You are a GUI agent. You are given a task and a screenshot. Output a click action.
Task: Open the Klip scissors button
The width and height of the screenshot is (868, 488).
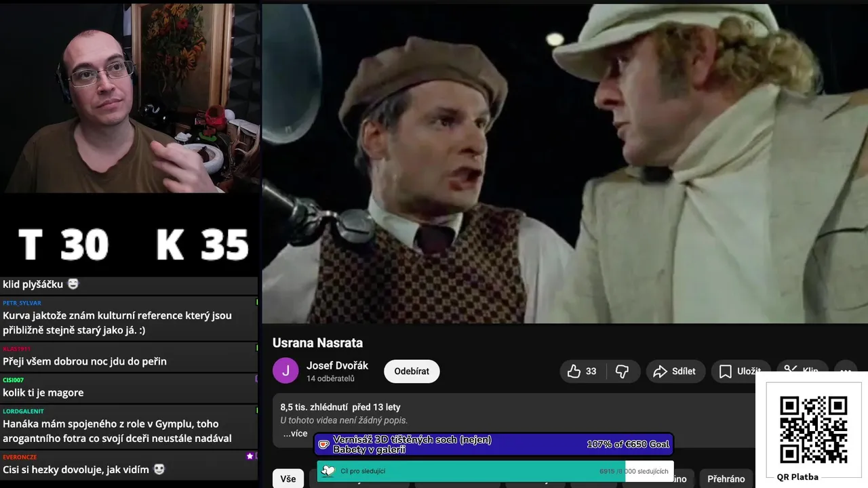(802, 371)
